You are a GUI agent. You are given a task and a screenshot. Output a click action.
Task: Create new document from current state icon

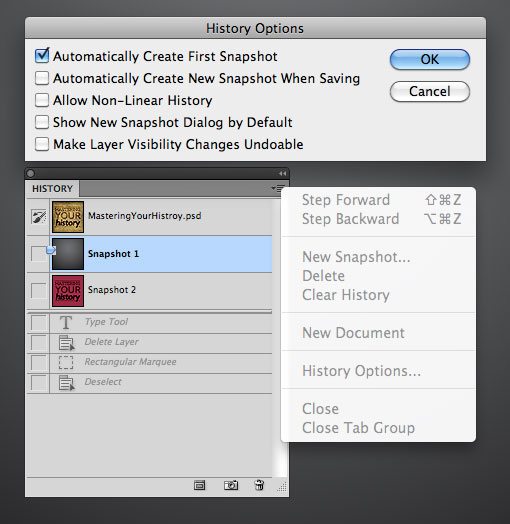coord(200,485)
